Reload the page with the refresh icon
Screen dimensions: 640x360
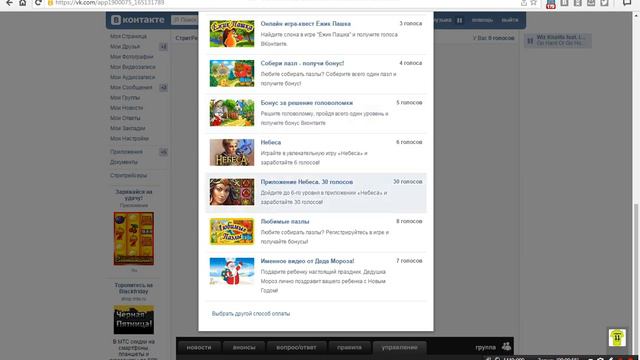pos(38,3)
